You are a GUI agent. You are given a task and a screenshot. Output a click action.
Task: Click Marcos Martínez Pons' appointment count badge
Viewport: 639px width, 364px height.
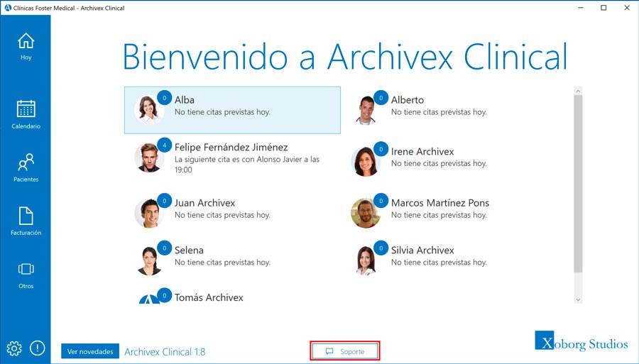pyautogui.click(x=381, y=200)
